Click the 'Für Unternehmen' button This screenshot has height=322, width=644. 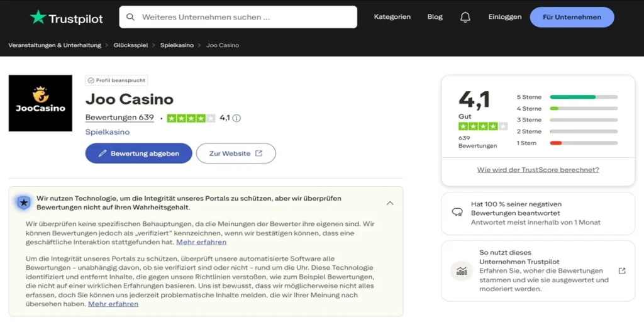[x=572, y=17]
